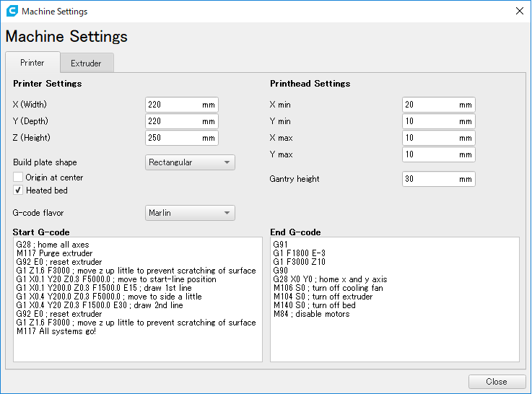Click the Y (Depth) input field
The height and width of the screenshot is (394, 532).
click(182, 121)
